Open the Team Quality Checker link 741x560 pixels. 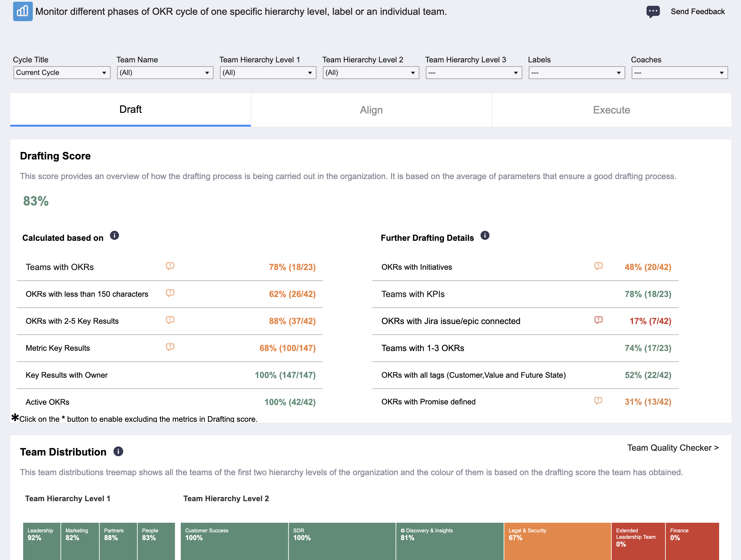pyautogui.click(x=673, y=448)
